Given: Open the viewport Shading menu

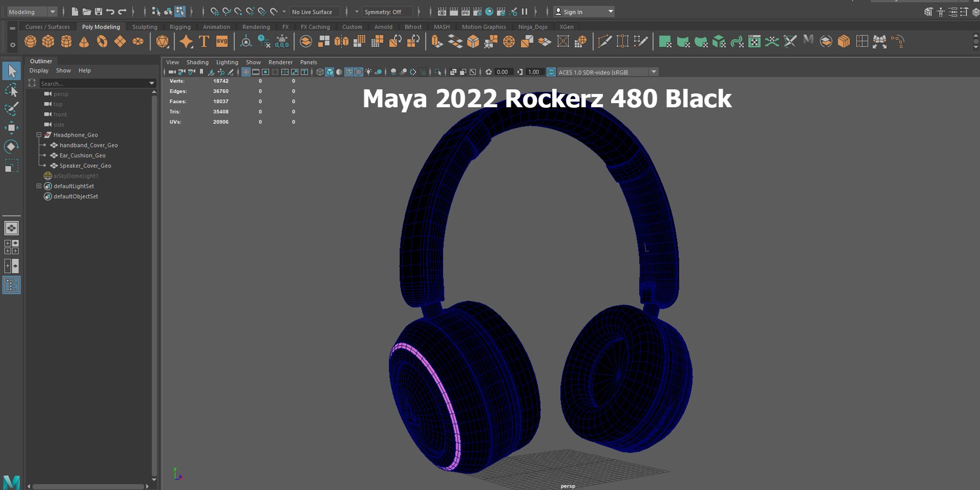Looking at the screenshot, I should tap(198, 62).
